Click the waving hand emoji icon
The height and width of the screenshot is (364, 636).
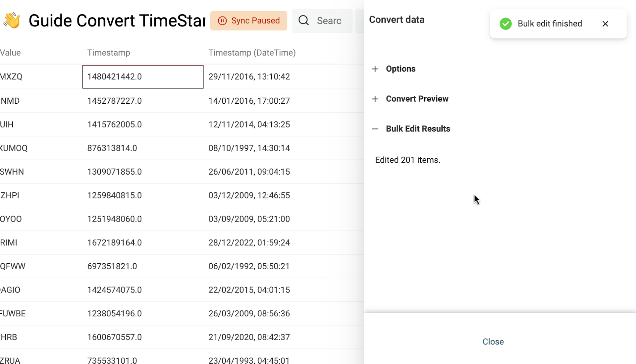[x=13, y=20]
